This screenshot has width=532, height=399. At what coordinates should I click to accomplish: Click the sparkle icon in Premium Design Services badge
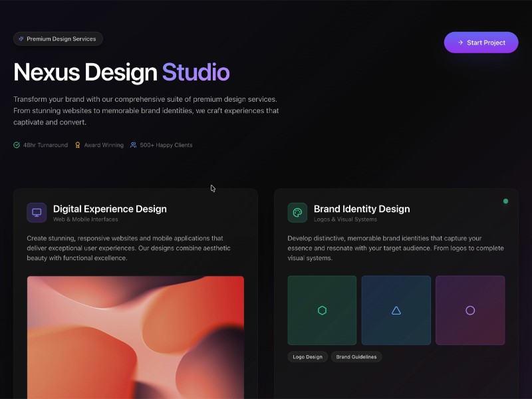pyautogui.click(x=21, y=39)
